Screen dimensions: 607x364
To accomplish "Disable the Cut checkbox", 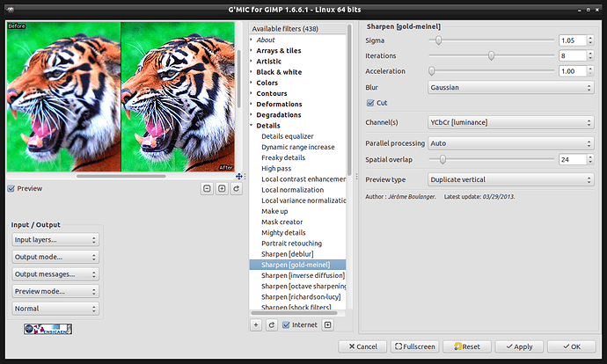I will 369,103.
